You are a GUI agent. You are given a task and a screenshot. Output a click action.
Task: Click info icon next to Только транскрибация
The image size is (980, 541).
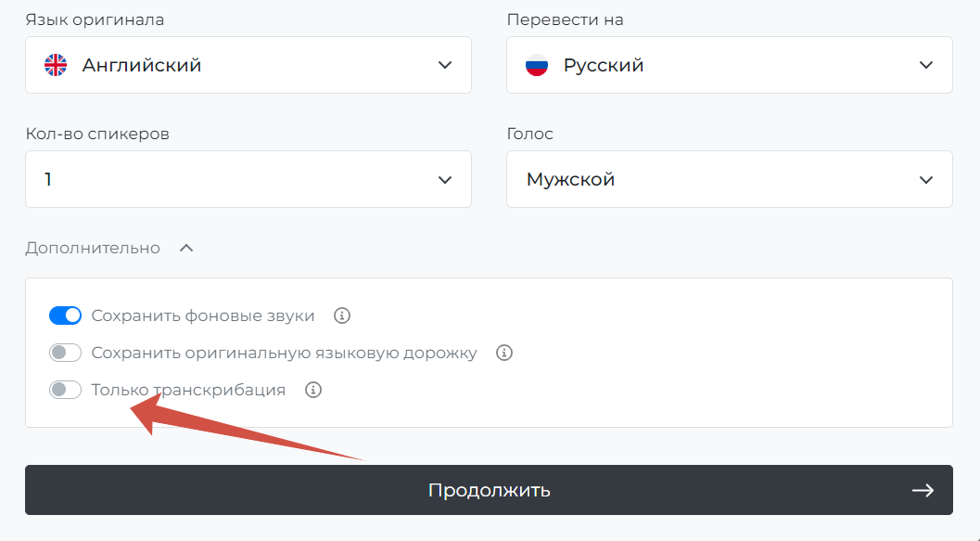pyautogui.click(x=313, y=391)
